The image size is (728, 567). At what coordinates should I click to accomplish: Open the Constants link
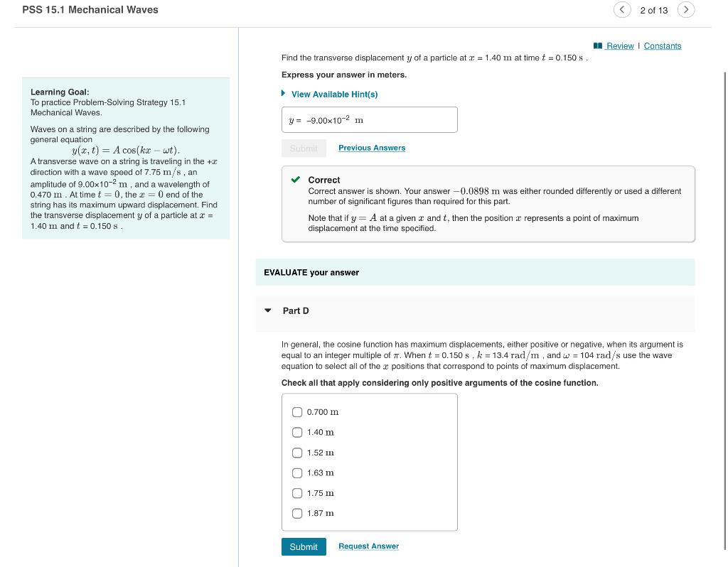tap(662, 45)
